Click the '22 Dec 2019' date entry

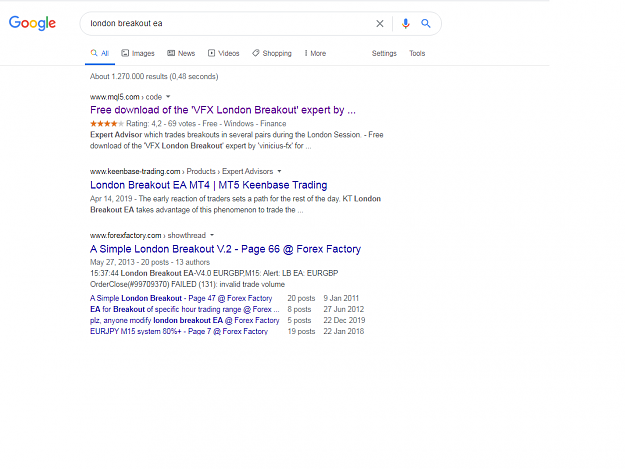pos(344,320)
